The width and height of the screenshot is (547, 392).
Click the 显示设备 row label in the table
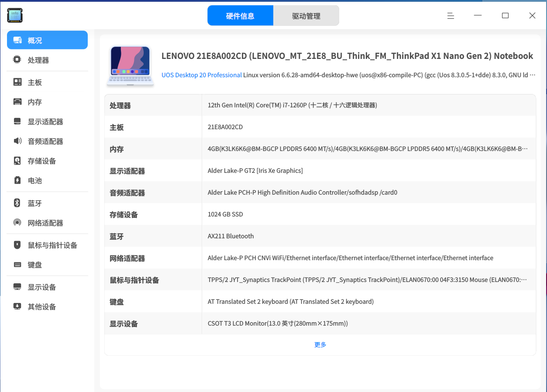pos(124,324)
